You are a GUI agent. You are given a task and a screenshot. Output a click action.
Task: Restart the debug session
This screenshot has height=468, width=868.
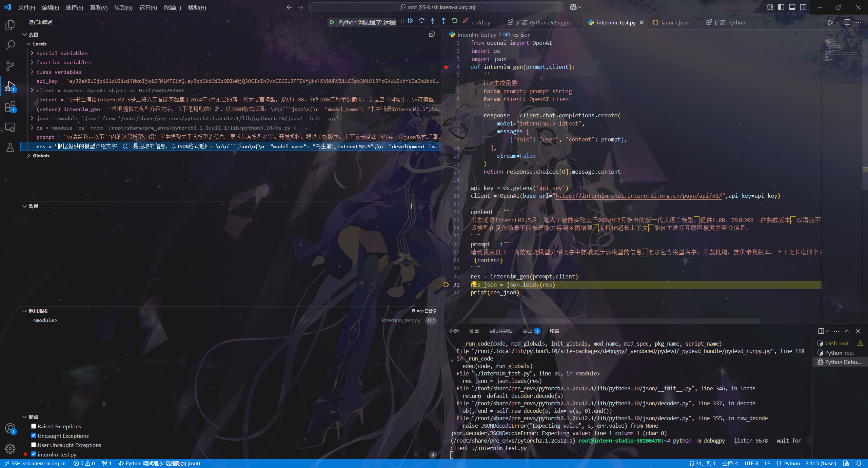pyautogui.click(x=455, y=21)
